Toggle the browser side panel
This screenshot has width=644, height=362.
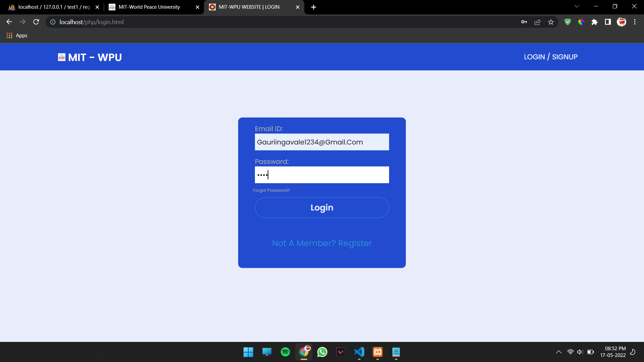tap(608, 22)
